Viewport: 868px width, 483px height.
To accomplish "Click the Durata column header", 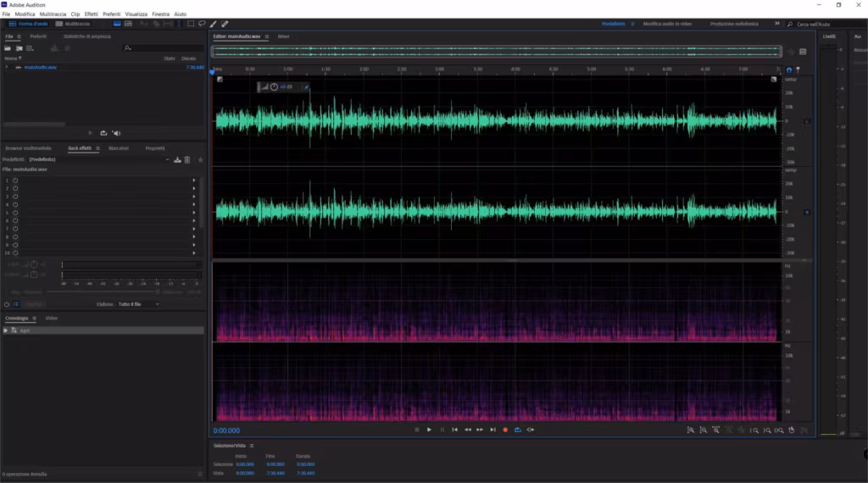I will tap(189, 58).
